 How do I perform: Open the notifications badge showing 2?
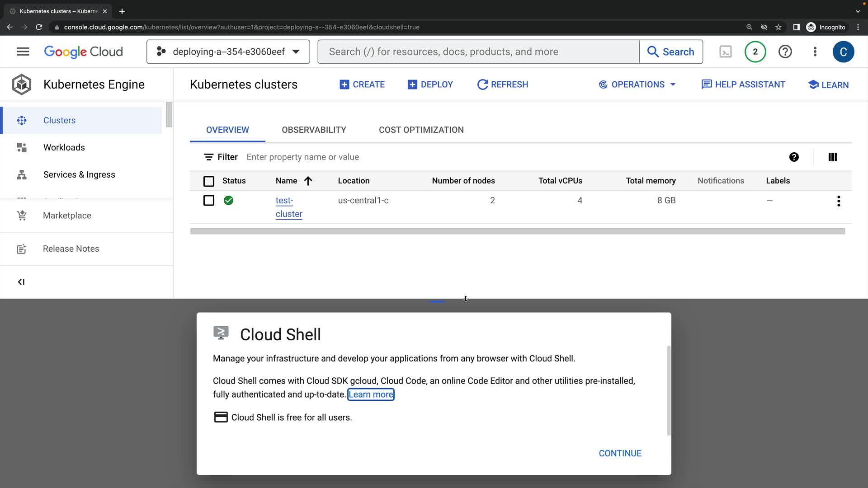pyautogui.click(x=755, y=52)
